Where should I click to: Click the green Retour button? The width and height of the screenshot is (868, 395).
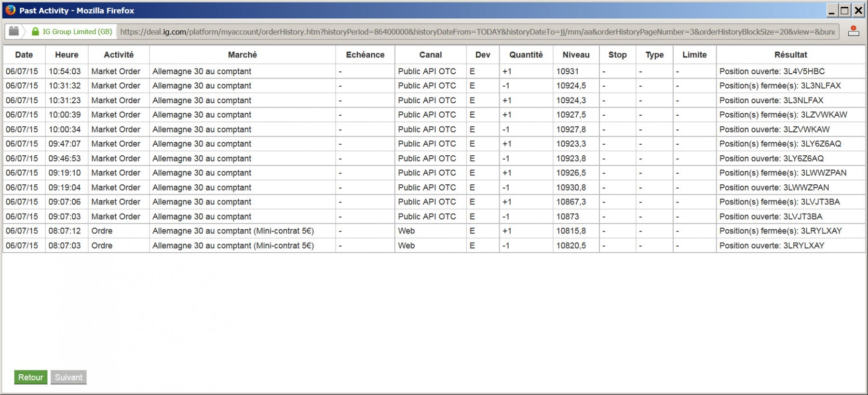point(31,377)
